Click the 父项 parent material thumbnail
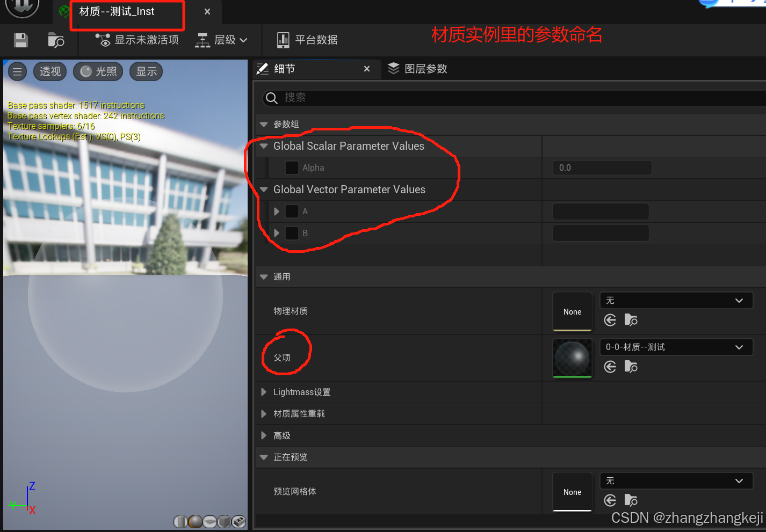 click(x=572, y=358)
